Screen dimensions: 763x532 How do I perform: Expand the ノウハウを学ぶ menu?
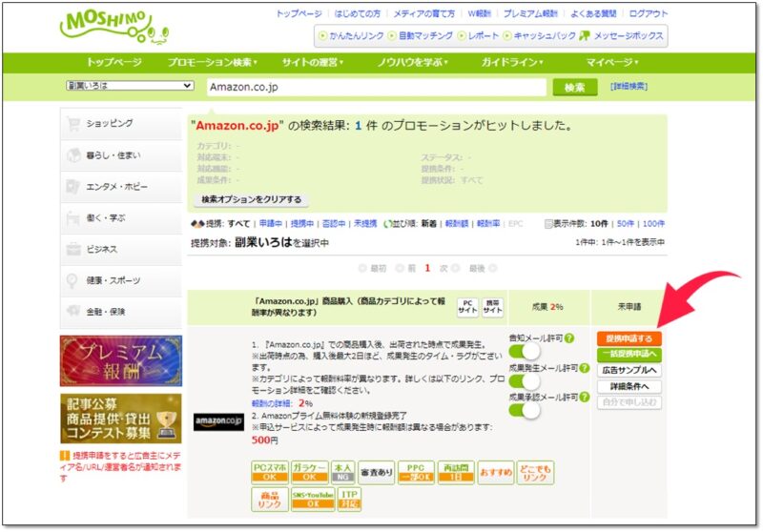coord(413,62)
